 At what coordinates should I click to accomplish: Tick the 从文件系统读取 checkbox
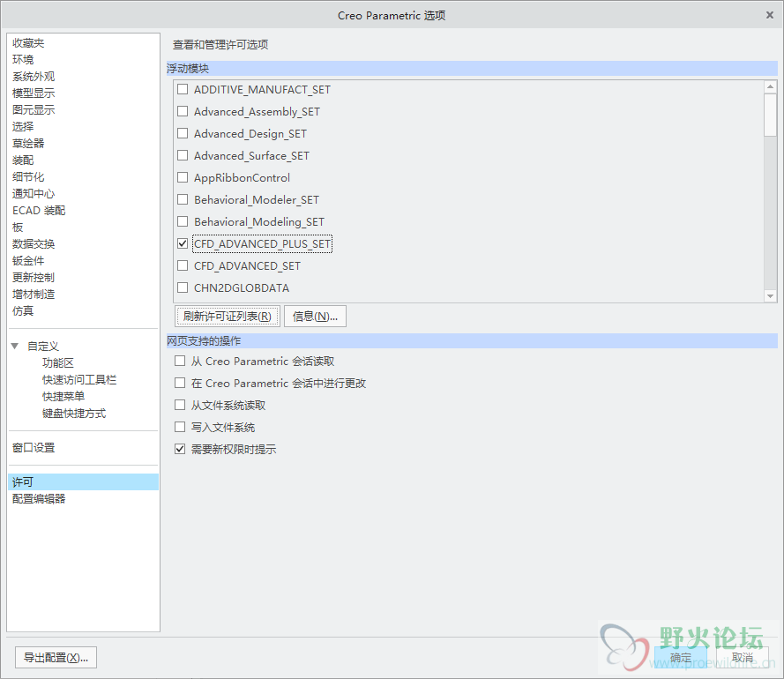click(x=180, y=405)
